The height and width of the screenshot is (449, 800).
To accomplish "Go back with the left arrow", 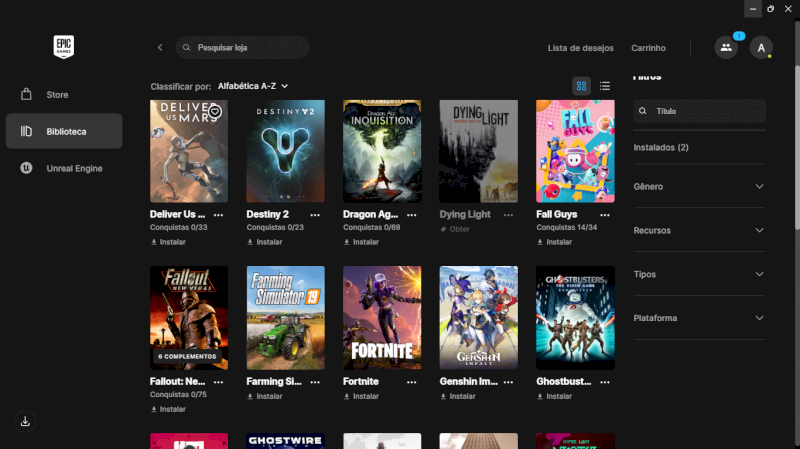I will [160, 47].
